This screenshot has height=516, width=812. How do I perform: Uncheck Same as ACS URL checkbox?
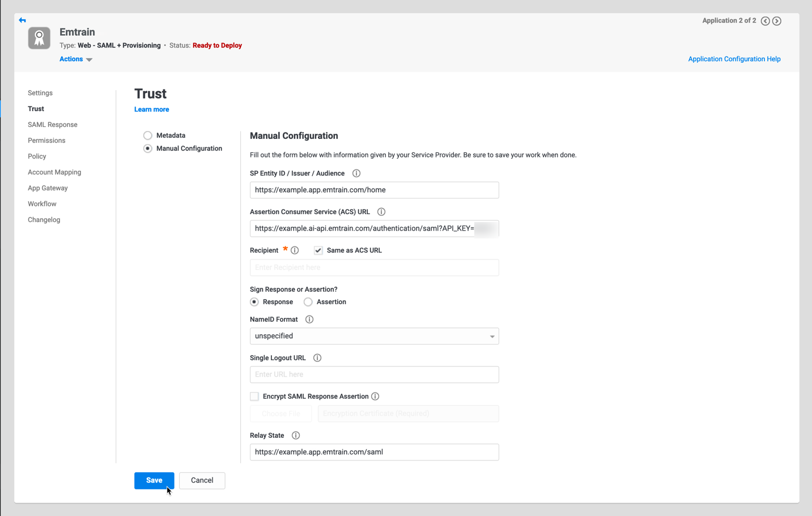point(318,250)
